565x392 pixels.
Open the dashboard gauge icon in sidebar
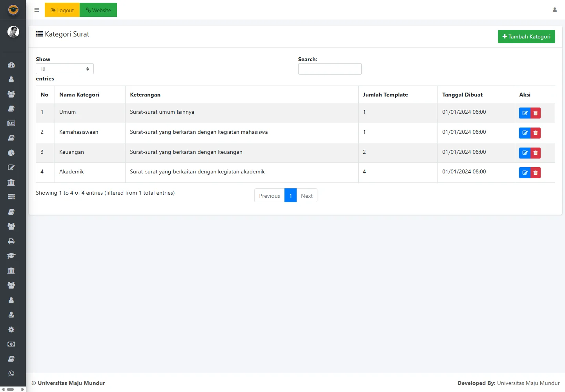(x=11, y=65)
